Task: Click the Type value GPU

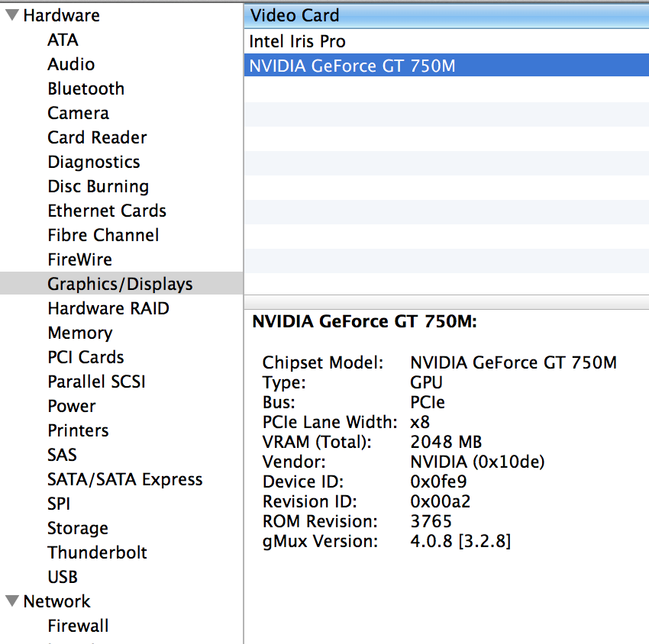Action: pos(426,382)
